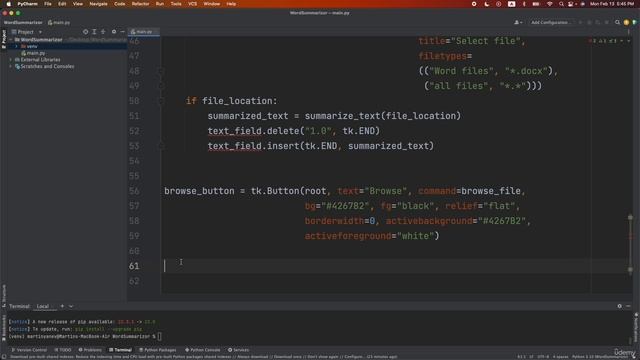This screenshot has width=640, height=360.
Task: Open the TODO tool window
Action: click(x=63, y=350)
